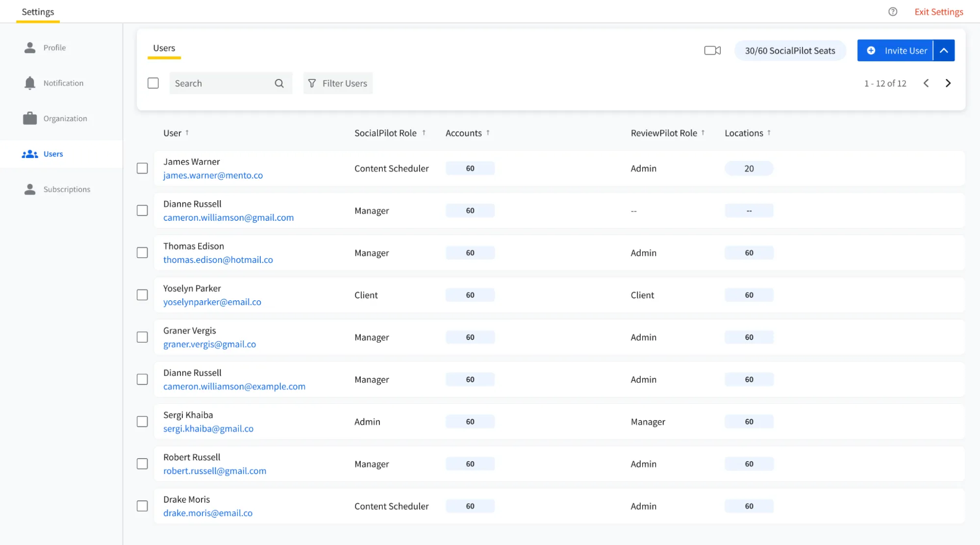
Task: Tick the checkbox for James Warner
Action: click(x=142, y=168)
